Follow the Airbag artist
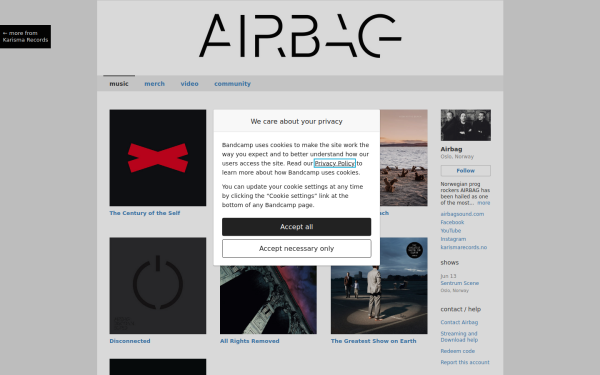The height and width of the screenshot is (375, 600). 466,171
